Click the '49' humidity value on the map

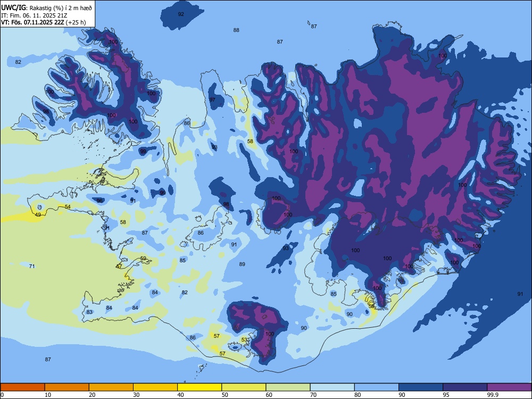38,214
